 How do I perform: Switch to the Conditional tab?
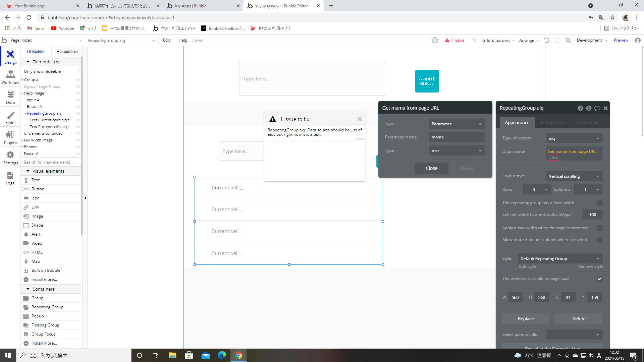point(552,123)
